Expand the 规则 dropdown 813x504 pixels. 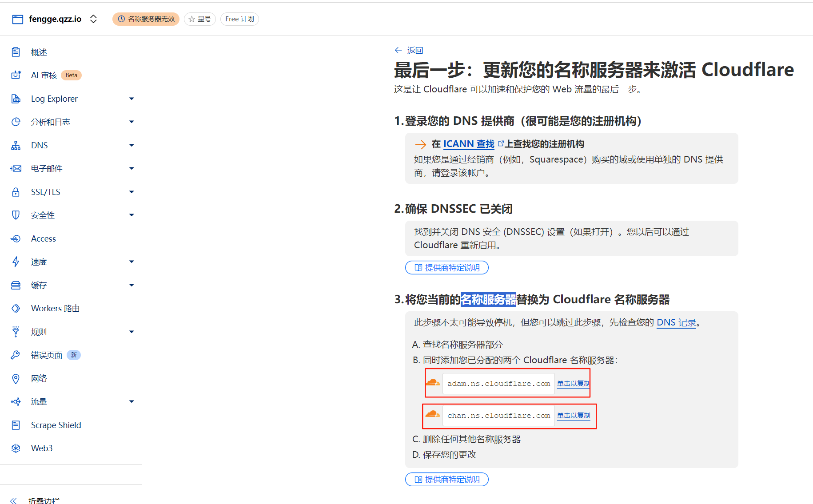(132, 332)
